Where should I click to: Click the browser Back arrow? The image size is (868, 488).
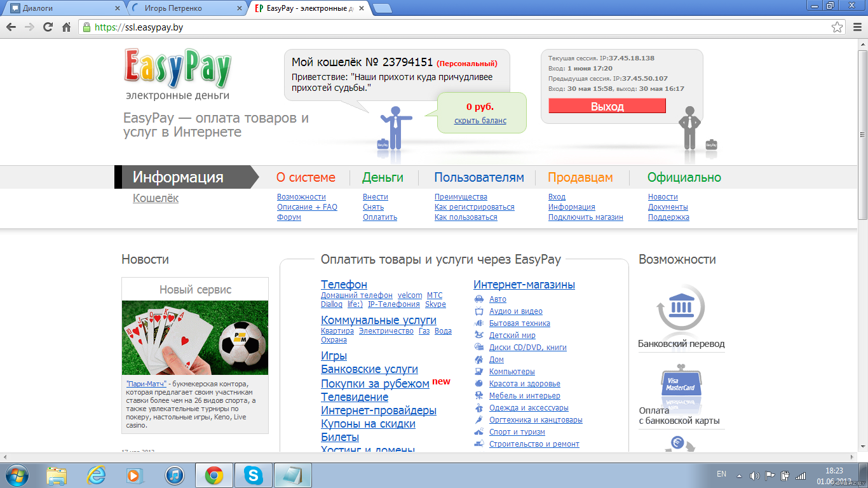(11, 27)
